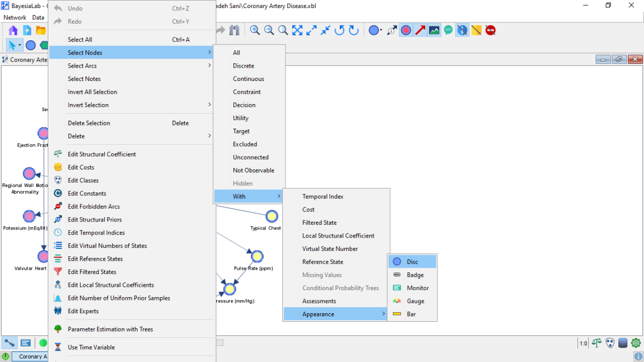
Task: Select nodes with Gauge appearance
Action: (413, 301)
